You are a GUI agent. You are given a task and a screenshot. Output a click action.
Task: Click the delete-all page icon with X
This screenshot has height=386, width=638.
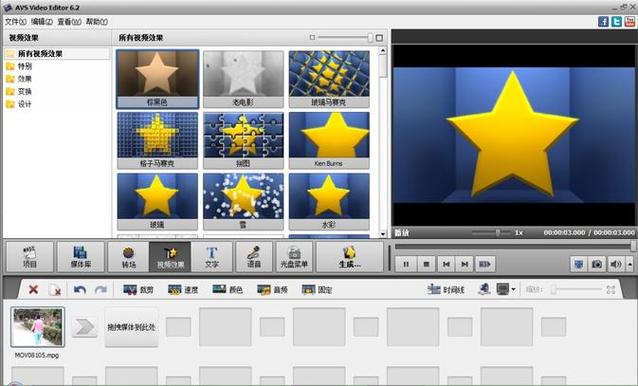coord(55,290)
